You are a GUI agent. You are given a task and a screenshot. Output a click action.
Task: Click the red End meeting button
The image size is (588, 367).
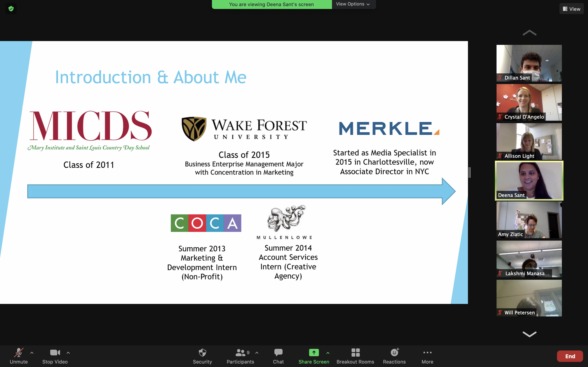point(570,356)
